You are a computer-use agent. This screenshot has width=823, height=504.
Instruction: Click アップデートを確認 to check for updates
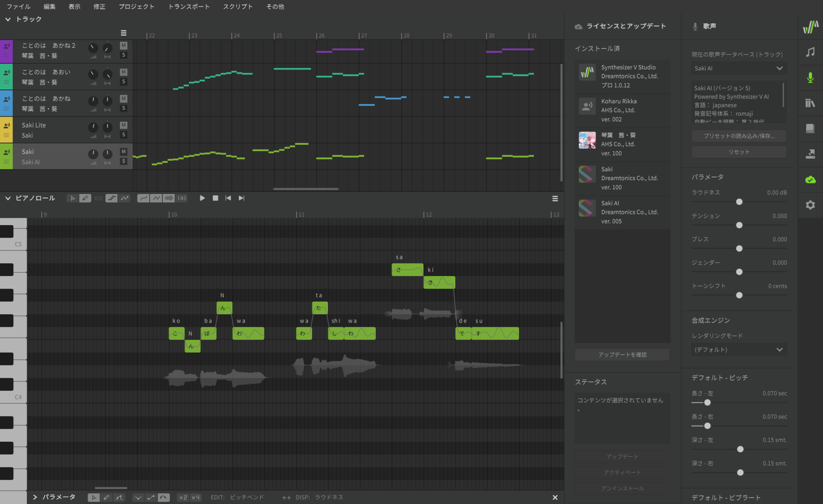(x=622, y=354)
